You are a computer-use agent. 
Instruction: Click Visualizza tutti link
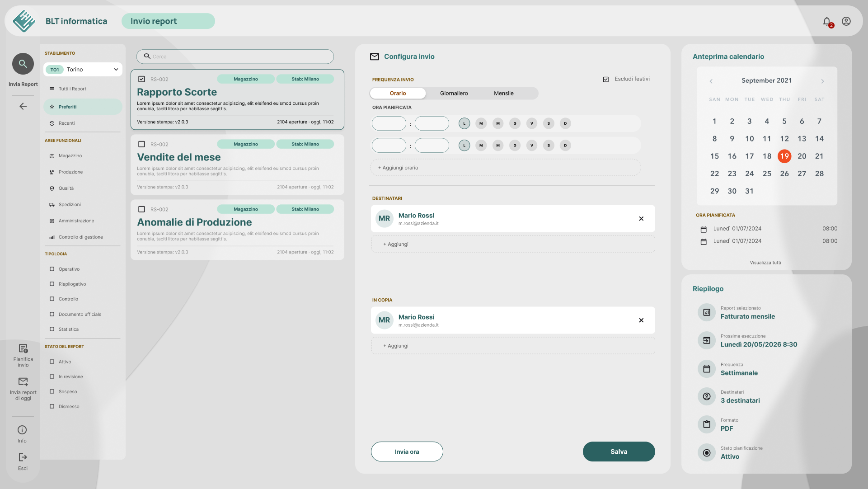765,263
